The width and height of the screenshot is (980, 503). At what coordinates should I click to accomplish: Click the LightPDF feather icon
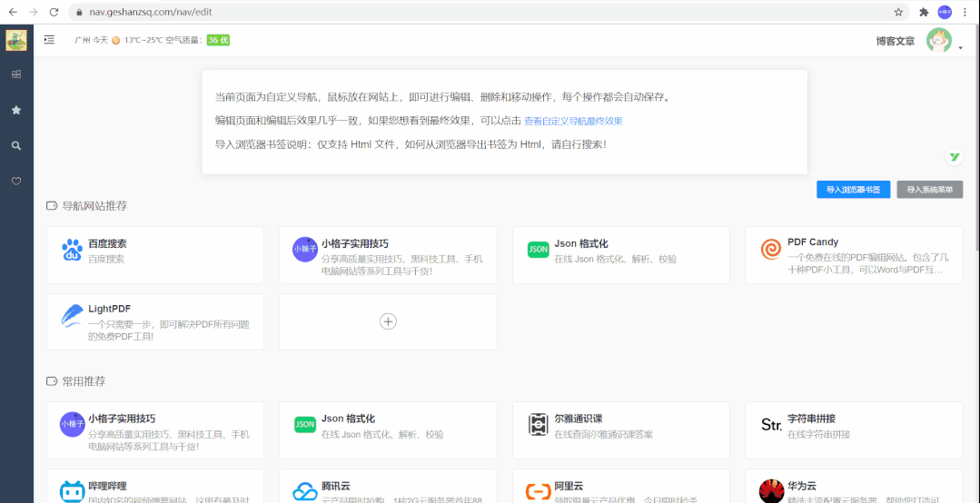[72, 316]
